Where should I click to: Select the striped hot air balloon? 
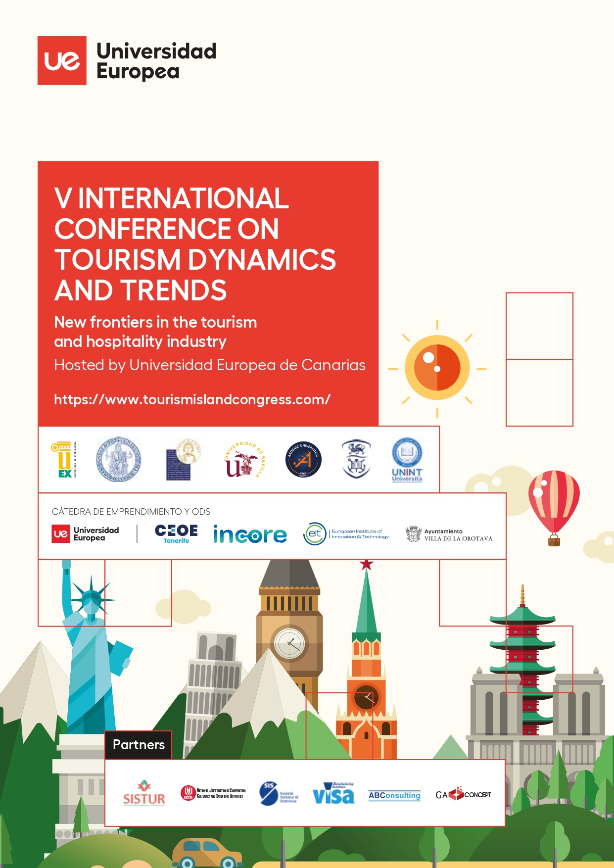point(554,502)
